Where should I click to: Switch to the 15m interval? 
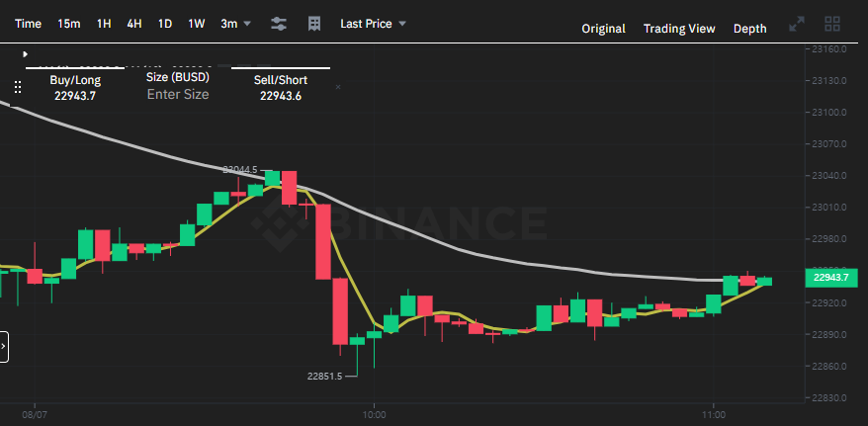click(68, 24)
